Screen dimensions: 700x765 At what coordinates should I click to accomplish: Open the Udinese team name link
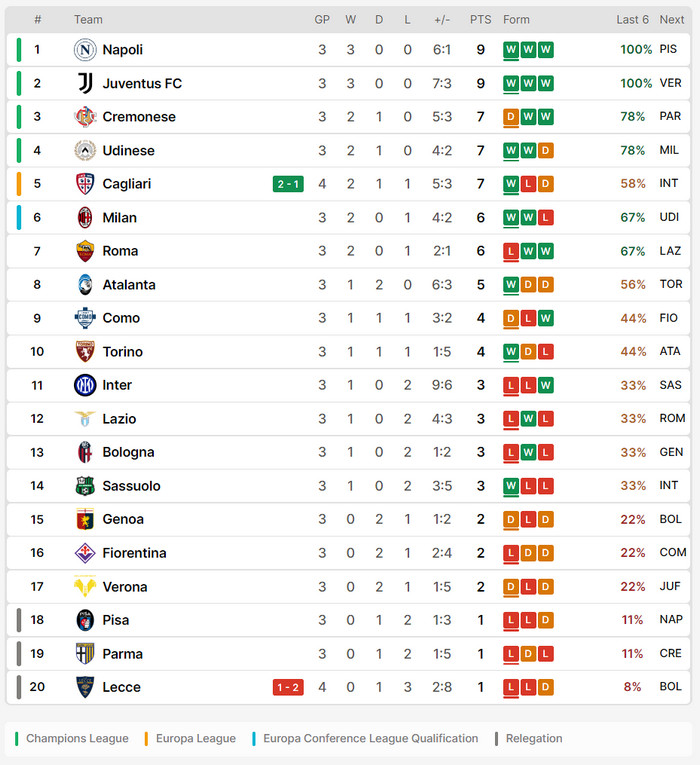128,151
